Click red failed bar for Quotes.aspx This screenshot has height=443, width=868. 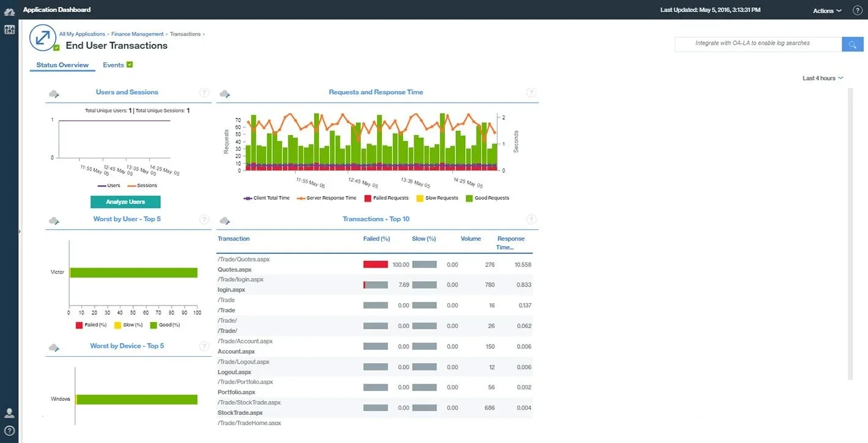pos(375,265)
